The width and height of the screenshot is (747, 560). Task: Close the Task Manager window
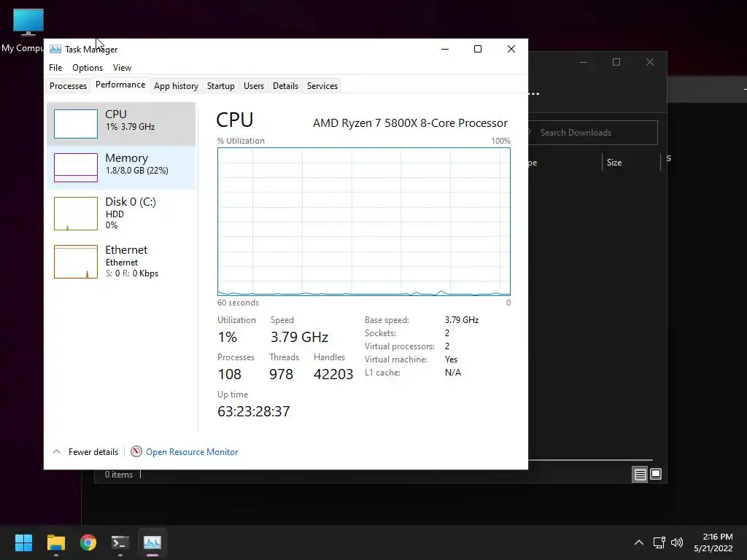[x=511, y=49]
